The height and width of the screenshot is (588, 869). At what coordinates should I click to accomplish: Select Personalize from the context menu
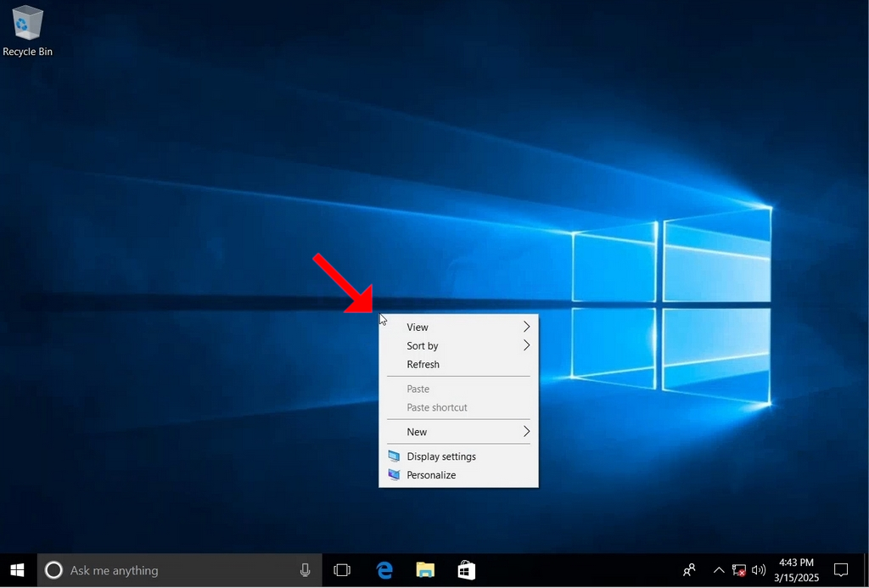tap(458, 475)
